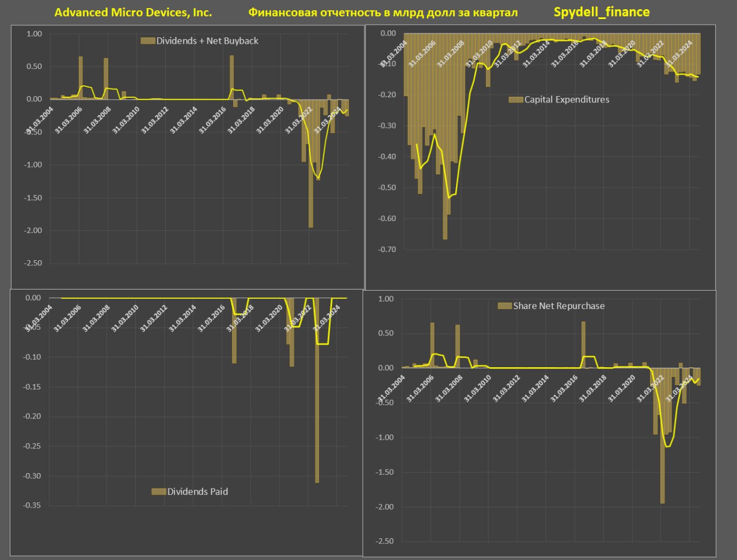737x560 pixels.
Task: Click the Spydell_finance label in the header
Action: 601,12
